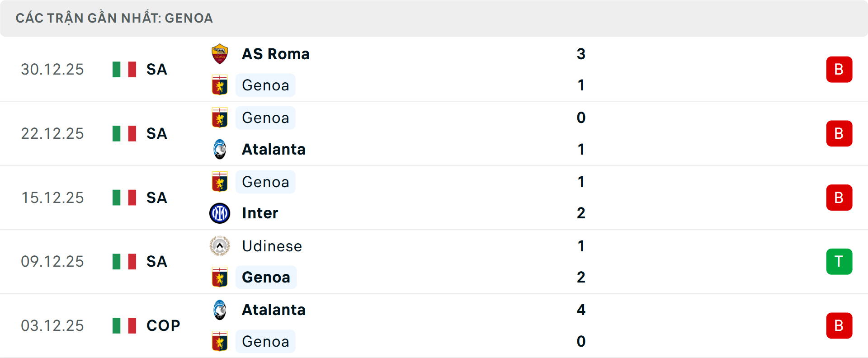The height and width of the screenshot is (358, 868).
Task: Click the Udinese club badge
Action: (220, 246)
